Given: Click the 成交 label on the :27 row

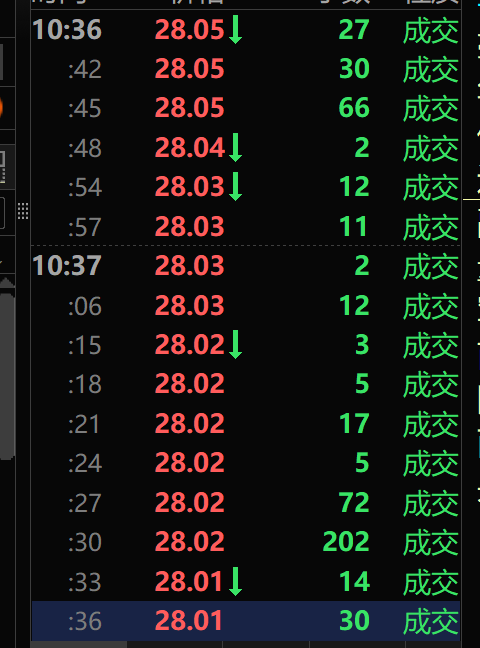Looking at the screenshot, I should point(431,503).
